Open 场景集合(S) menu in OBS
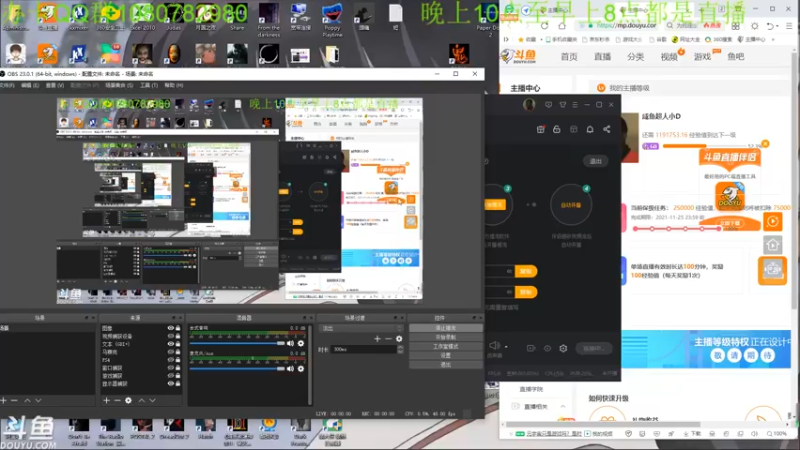The height and width of the screenshot is (450, 800). pyautogui.click(x=119, y=85)
